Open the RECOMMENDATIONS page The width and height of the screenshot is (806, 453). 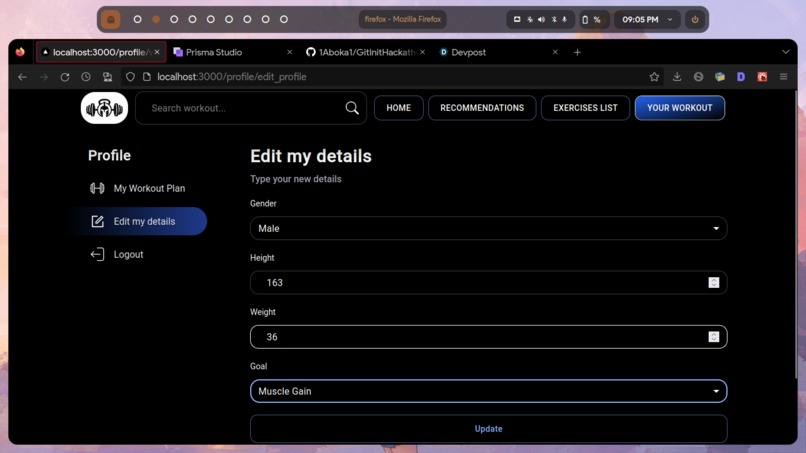coord(482,108)
